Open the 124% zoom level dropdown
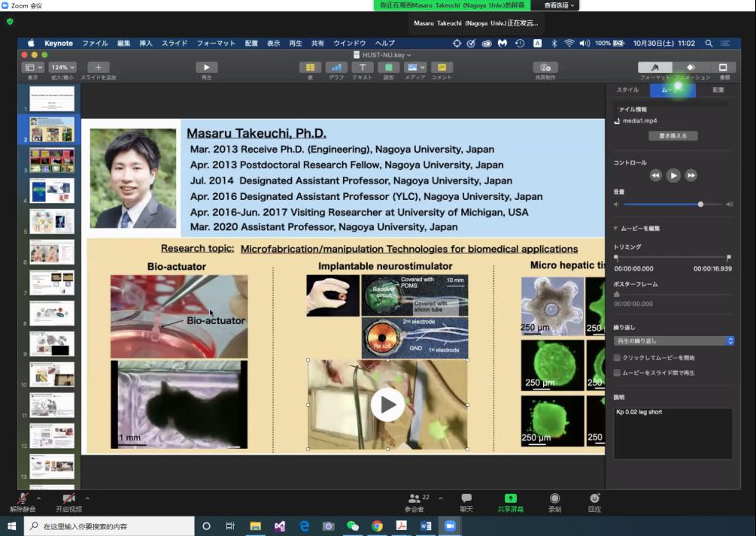Image resolution: width=756 pixels, height=536 pixels. (x=63, y=68)
